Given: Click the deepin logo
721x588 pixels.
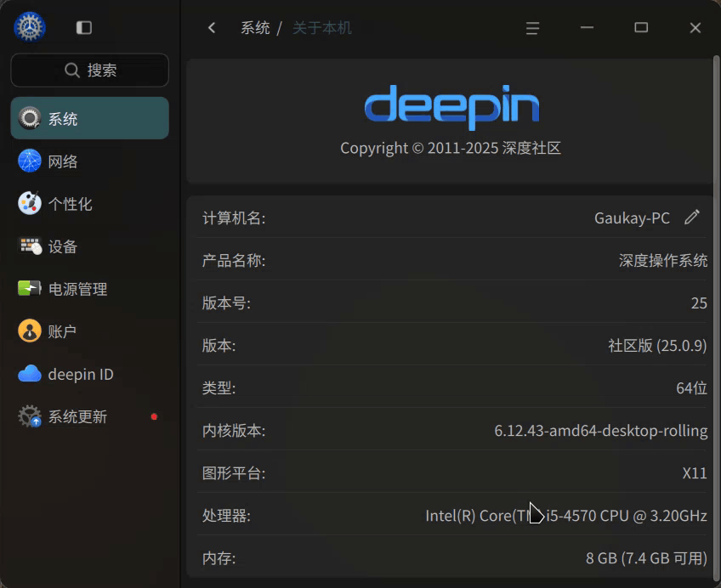Looking at the screenshot, I should pyautogui.click(x=451, y=107).
